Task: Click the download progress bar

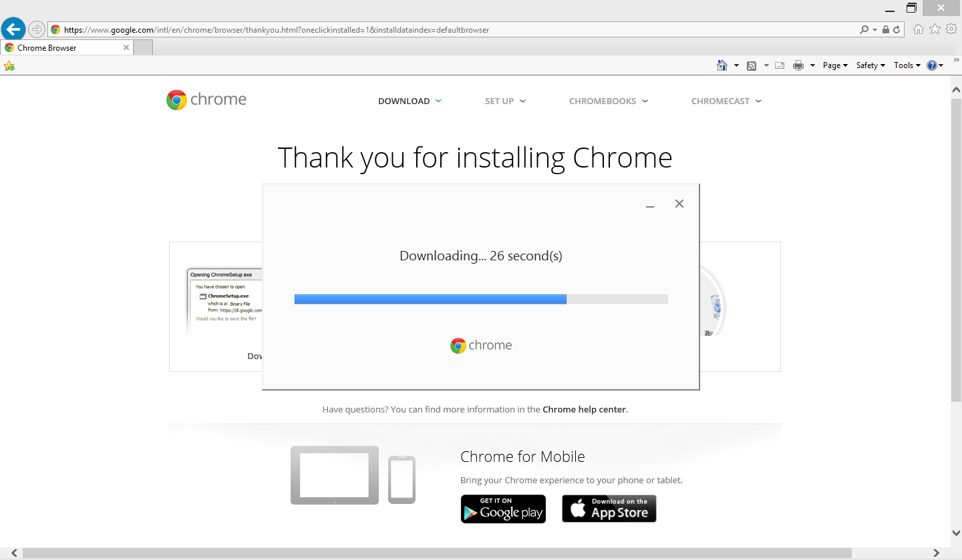Action: click(481, 298)
